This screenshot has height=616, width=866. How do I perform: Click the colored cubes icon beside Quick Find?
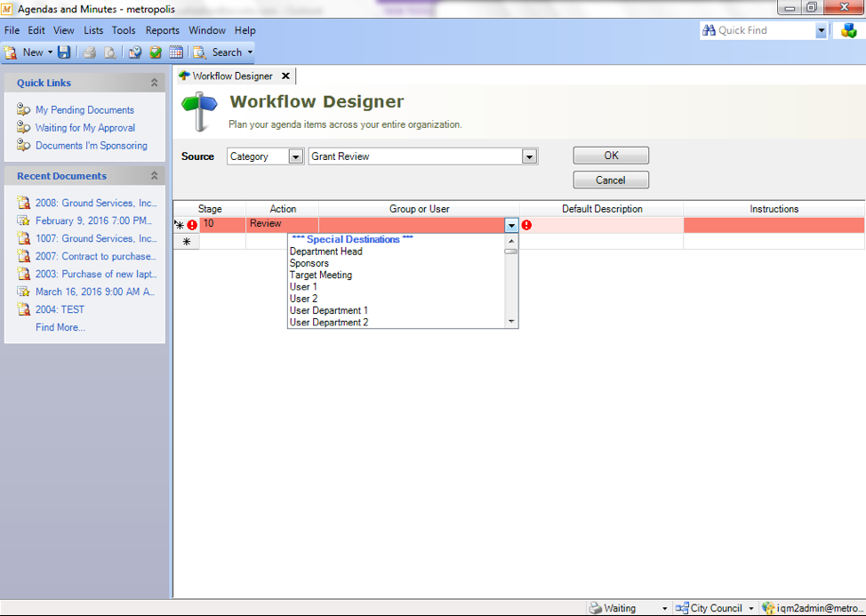pyautogui.click(x=849, y=30)
